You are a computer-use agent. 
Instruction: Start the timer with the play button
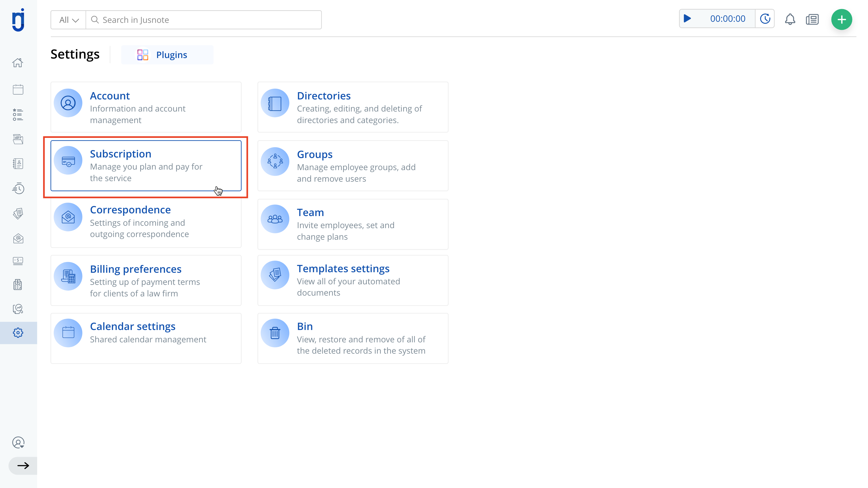[688, 19]
